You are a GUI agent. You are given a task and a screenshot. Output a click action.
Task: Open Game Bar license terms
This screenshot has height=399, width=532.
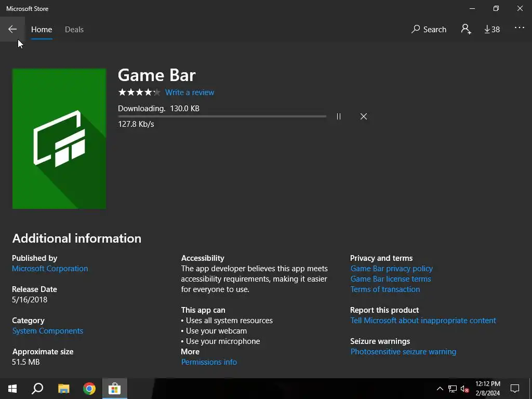coord(391,279)
